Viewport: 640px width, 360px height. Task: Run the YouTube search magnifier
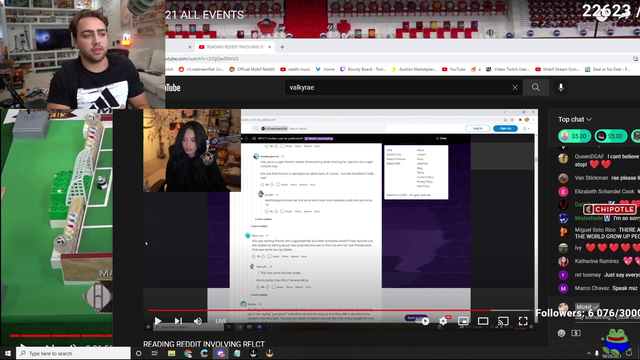pos(536,87)
